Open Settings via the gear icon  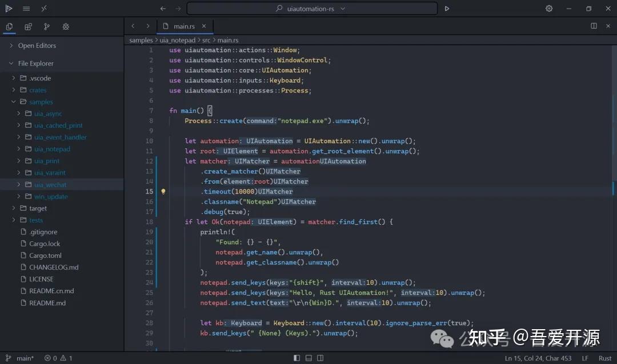548,9
